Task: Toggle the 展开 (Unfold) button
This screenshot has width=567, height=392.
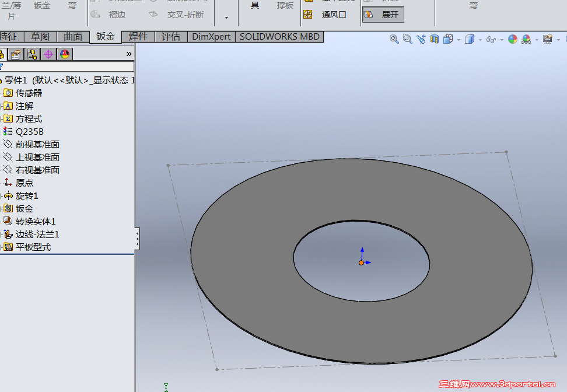Action: (x=383, y=15)
